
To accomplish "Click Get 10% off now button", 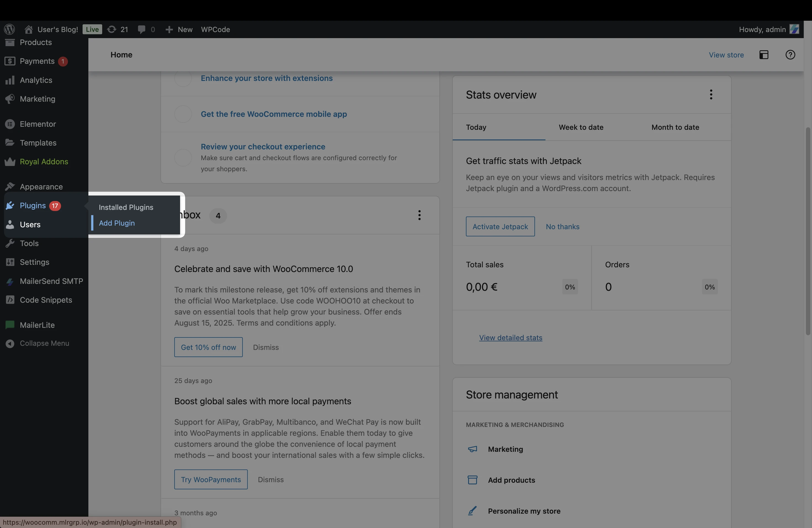I will tap(209, 347).
